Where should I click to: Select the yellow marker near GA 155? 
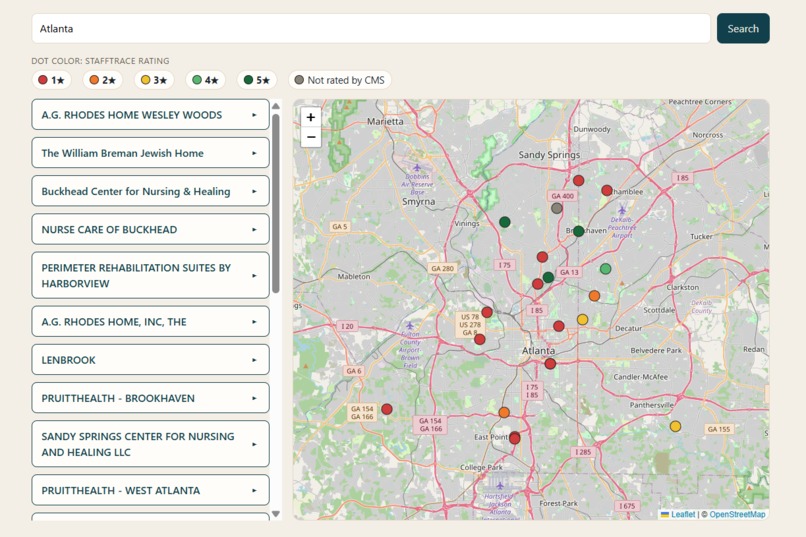(x=675, y=426)
